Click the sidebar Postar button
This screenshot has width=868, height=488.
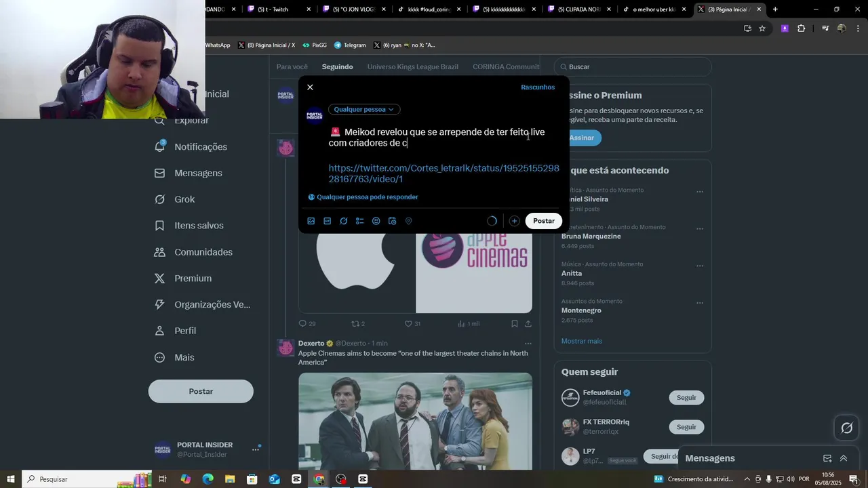click(x=201, y=392)
